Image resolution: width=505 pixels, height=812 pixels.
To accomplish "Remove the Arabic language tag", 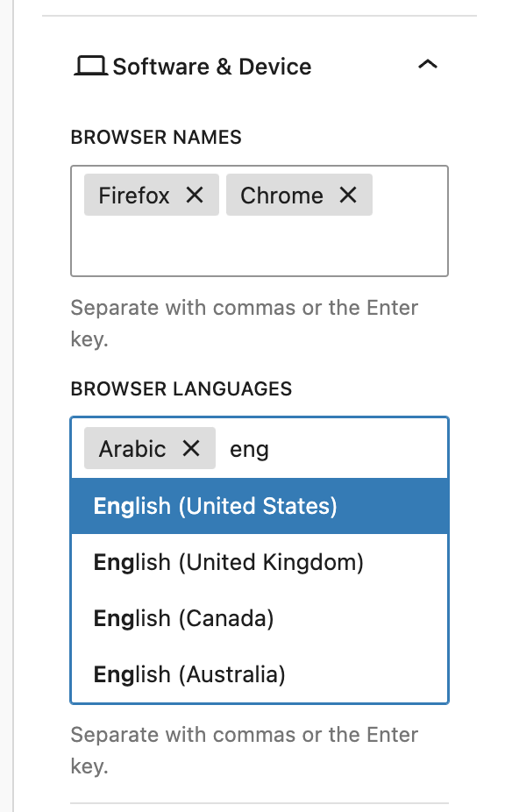I will (x=191, y=448).
